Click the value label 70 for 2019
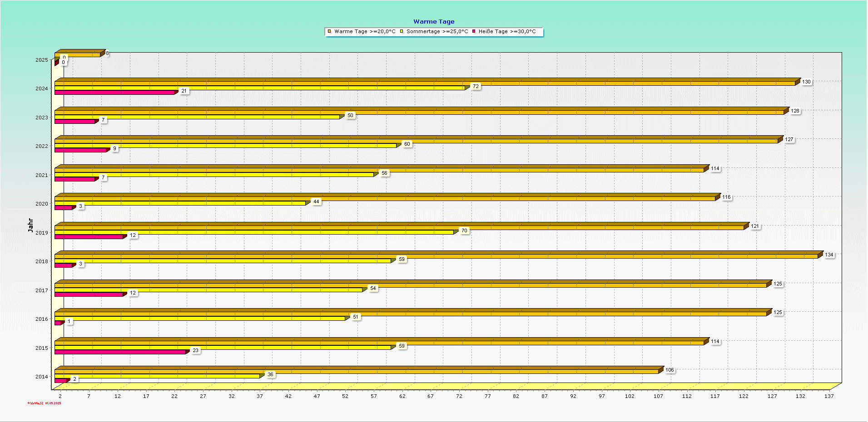 point(464,231)
